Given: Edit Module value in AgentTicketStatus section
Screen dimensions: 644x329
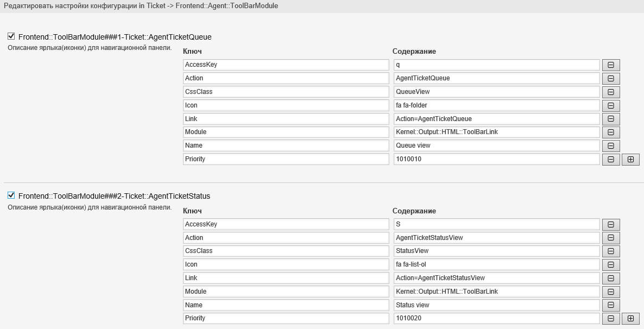Looking at the screenshot, I should (496, 292).
